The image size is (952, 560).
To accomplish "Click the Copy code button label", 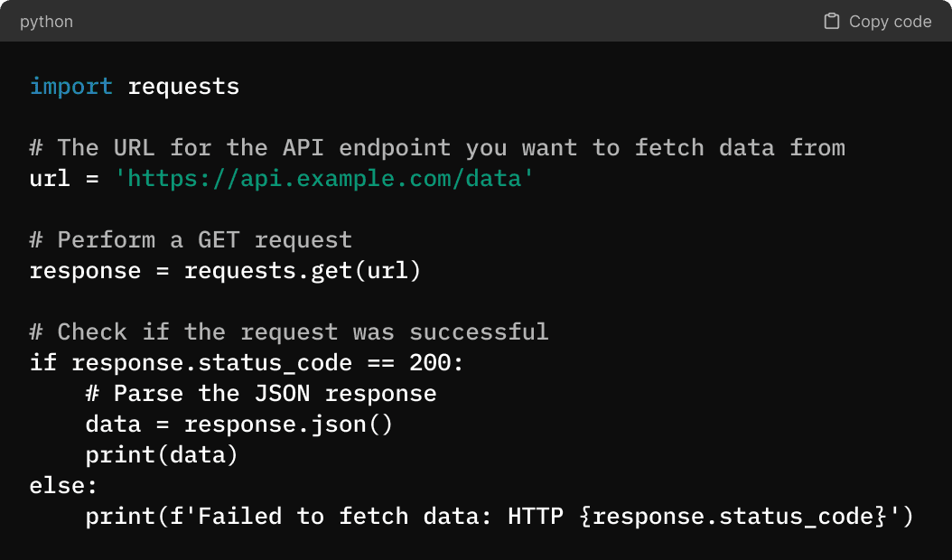I will [x=890, y=22].
